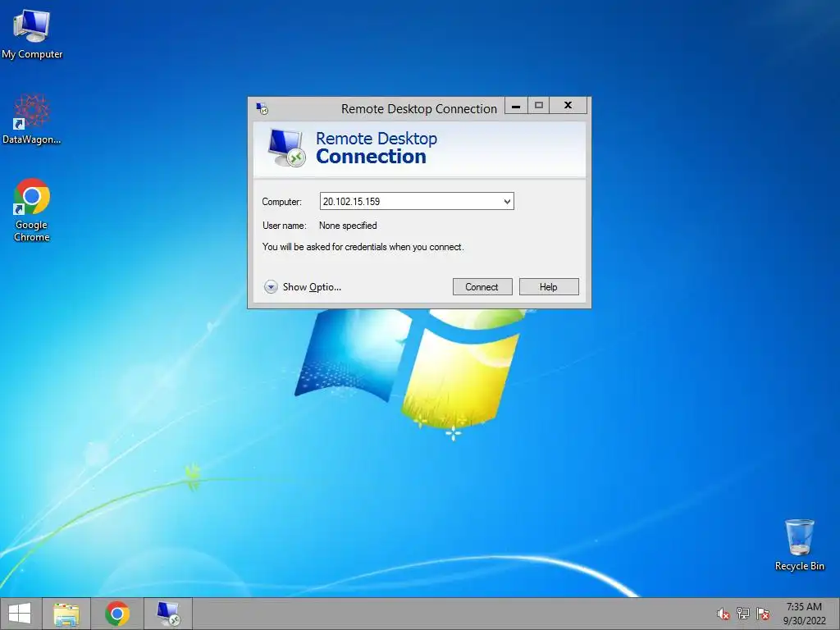The width and height of the screenshot is (840, 630).
Task: Expand Show Options chevron
Action: (271, 287)
